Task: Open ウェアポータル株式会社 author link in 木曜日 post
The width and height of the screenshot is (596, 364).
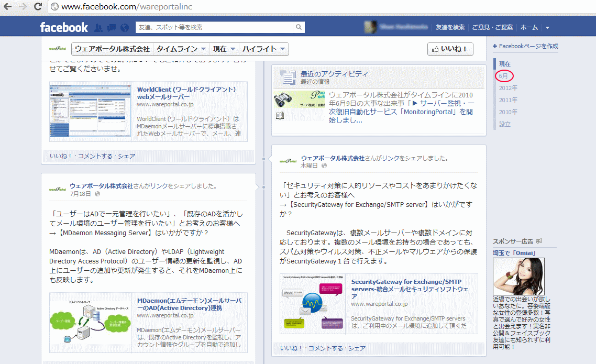Action: pyautogui.click(x=333, y=158)
